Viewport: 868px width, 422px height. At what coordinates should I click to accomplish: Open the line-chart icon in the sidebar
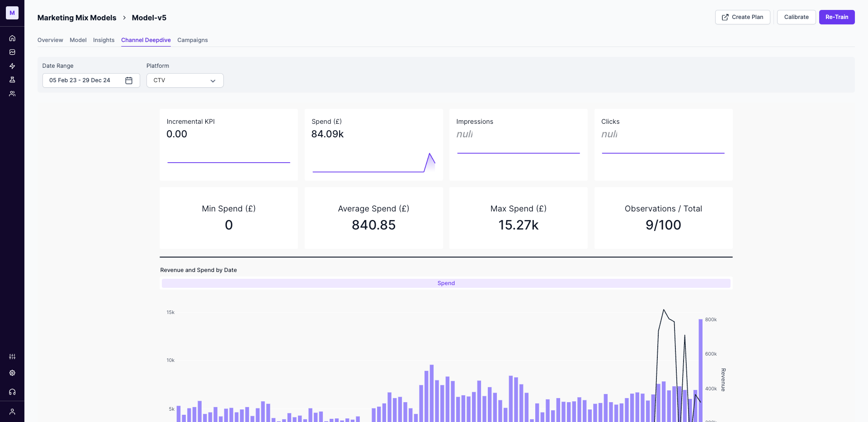12,52
